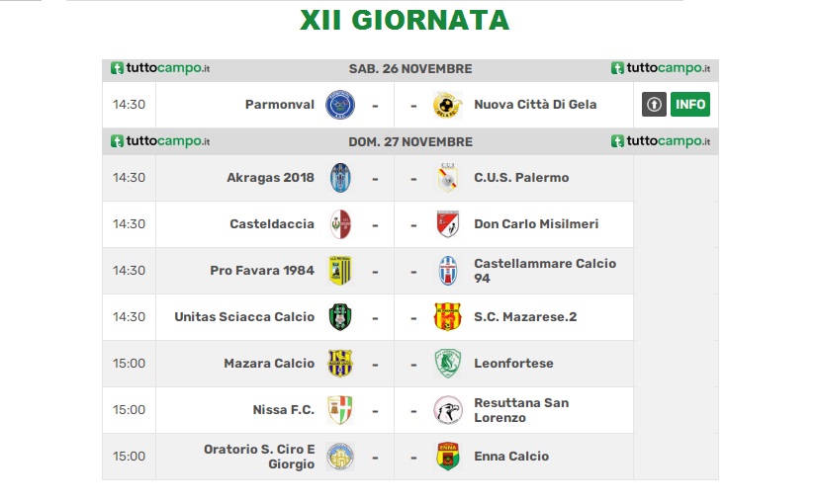The height and width of the screenshot is (504, 816).
Task: Open Nissa F.C. team link
Action: click(284, 410)
